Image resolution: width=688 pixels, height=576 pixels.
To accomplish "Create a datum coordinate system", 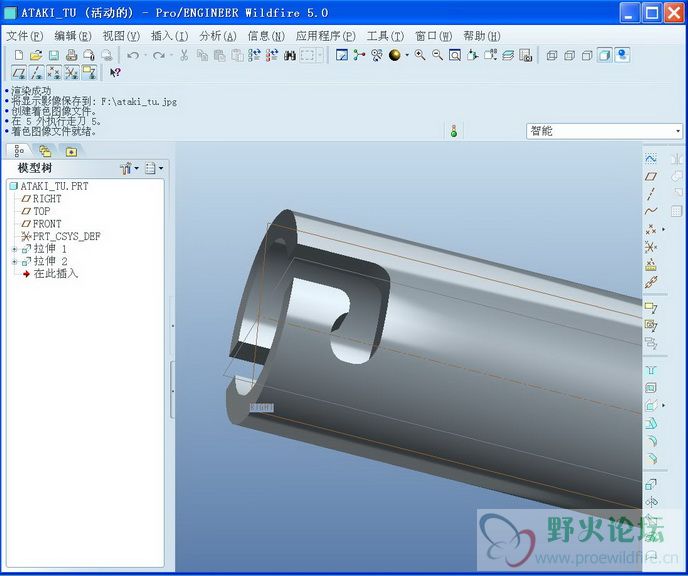I will [651, 247].
